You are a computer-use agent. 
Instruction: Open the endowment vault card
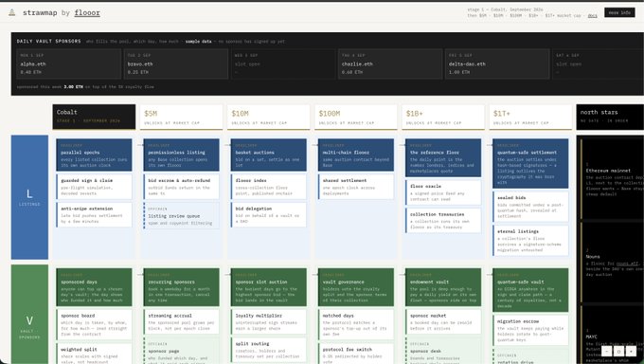(443, 287)
